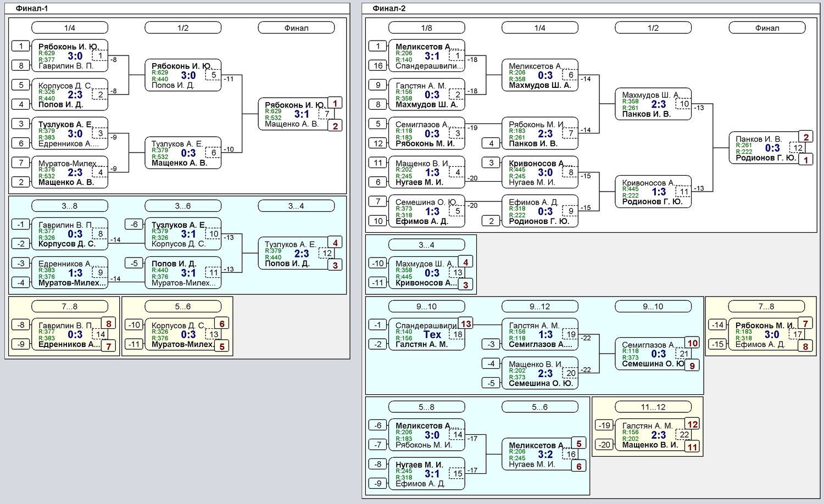Screen dimensions: 824x504
Task: Click score 3:1 of Меликсетов–Спандерашвили match
Action: (x=432, y=56)
